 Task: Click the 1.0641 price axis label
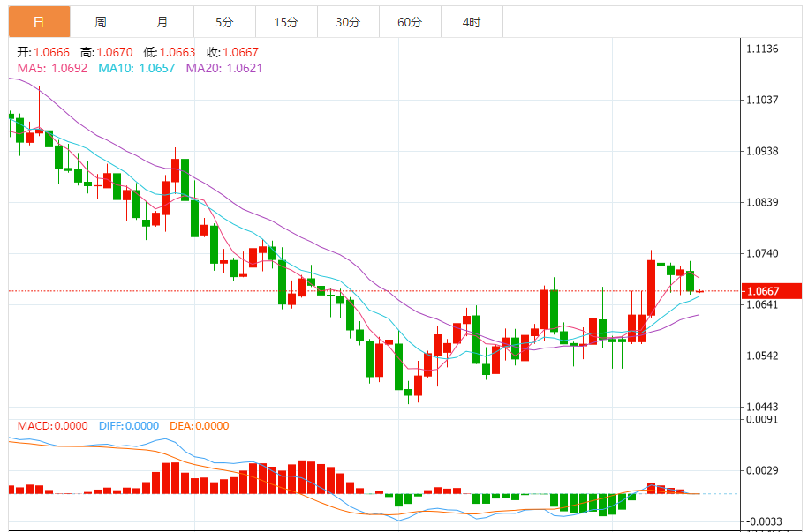point(763,304)
